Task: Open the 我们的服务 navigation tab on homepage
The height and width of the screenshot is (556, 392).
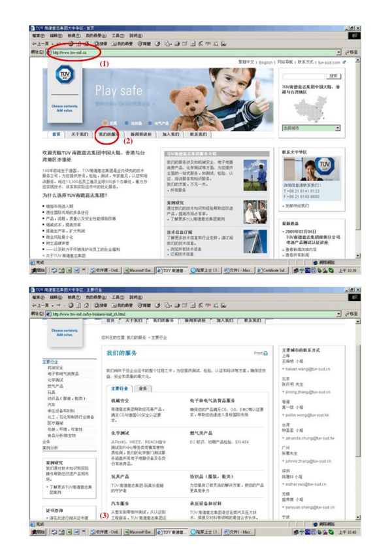Action: click(x=108, y=134)
